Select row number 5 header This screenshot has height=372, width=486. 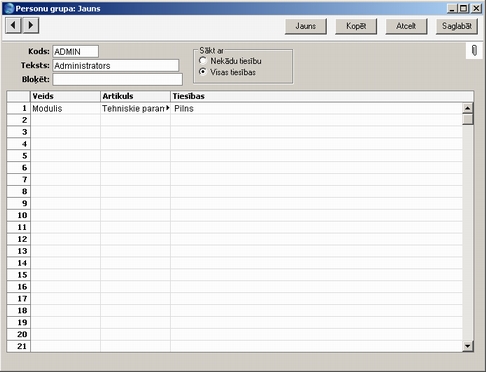(19, 156)
